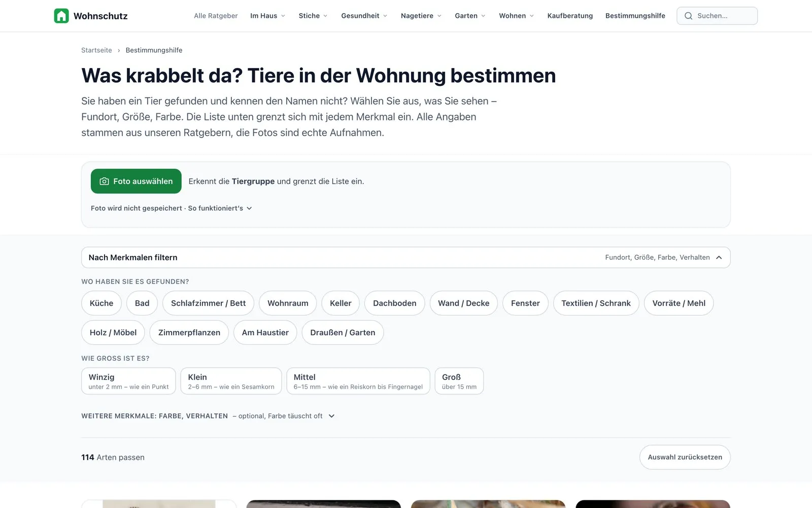
Task: Choose size Winzig unter 2 mm
Action: [128, 381]
